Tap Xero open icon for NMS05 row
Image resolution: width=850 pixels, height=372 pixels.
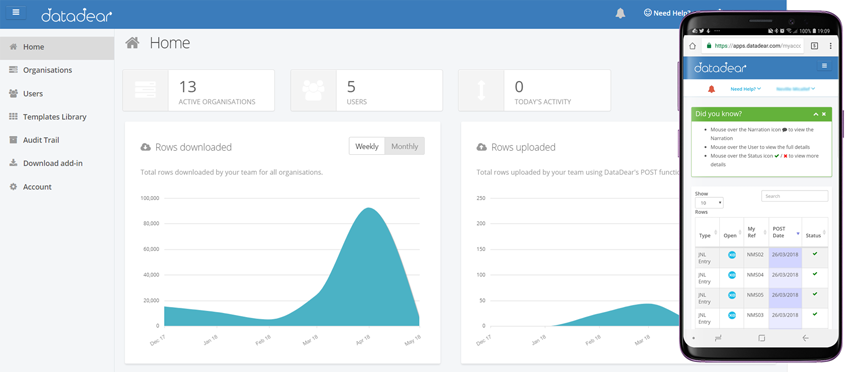point(732,295)
